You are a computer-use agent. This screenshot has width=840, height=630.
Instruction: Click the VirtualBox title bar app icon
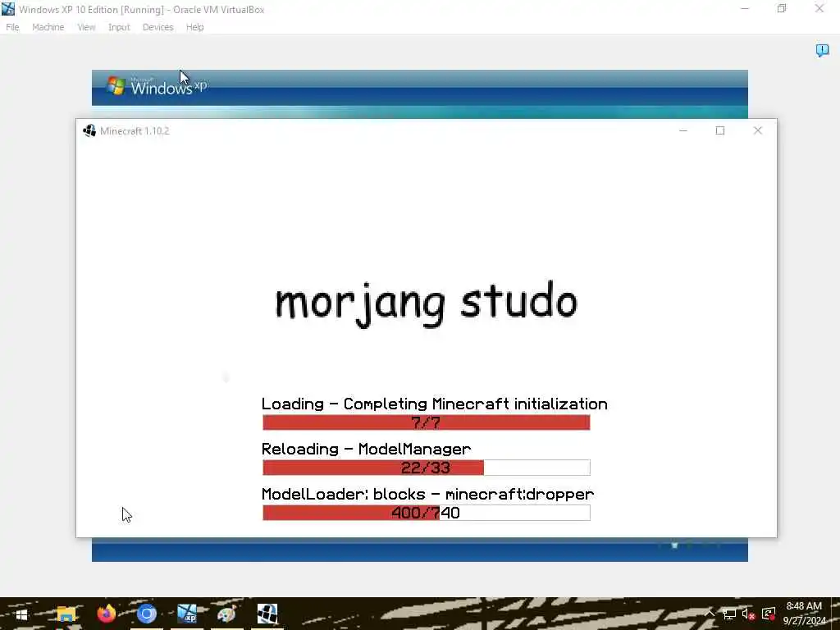8,9
